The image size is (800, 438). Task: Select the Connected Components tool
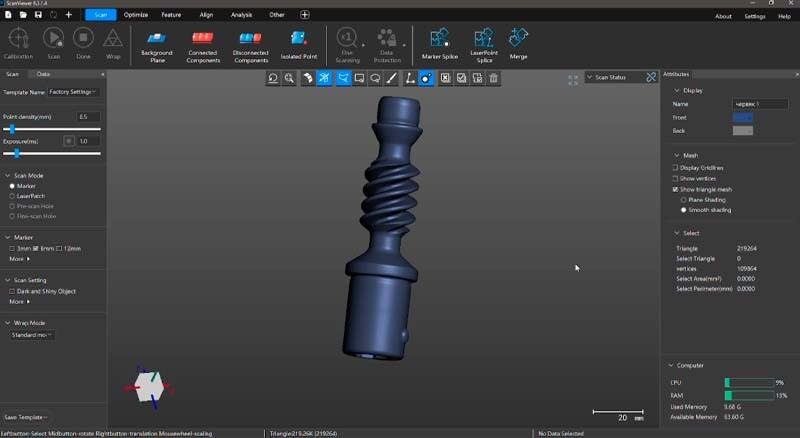[x=203, y=38]
